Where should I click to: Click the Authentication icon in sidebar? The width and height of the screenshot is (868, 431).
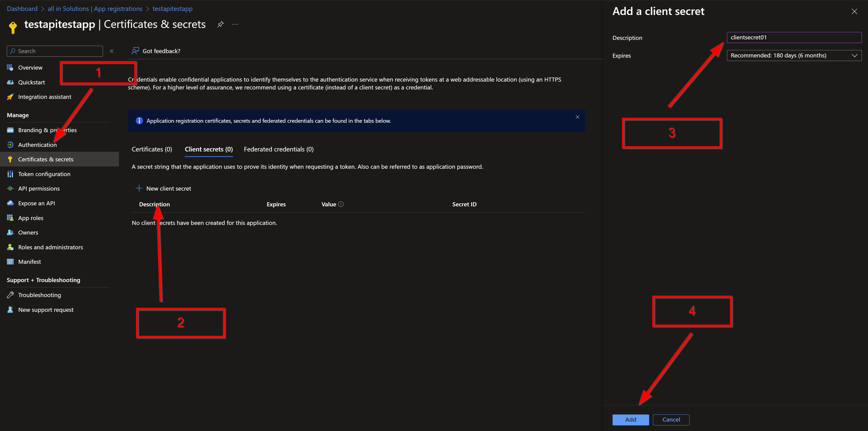click(10, 145)
